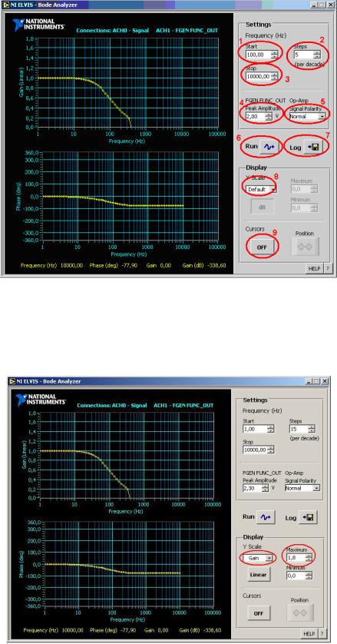Click LabVIEW title bar icon of upper window

(5, 5)
